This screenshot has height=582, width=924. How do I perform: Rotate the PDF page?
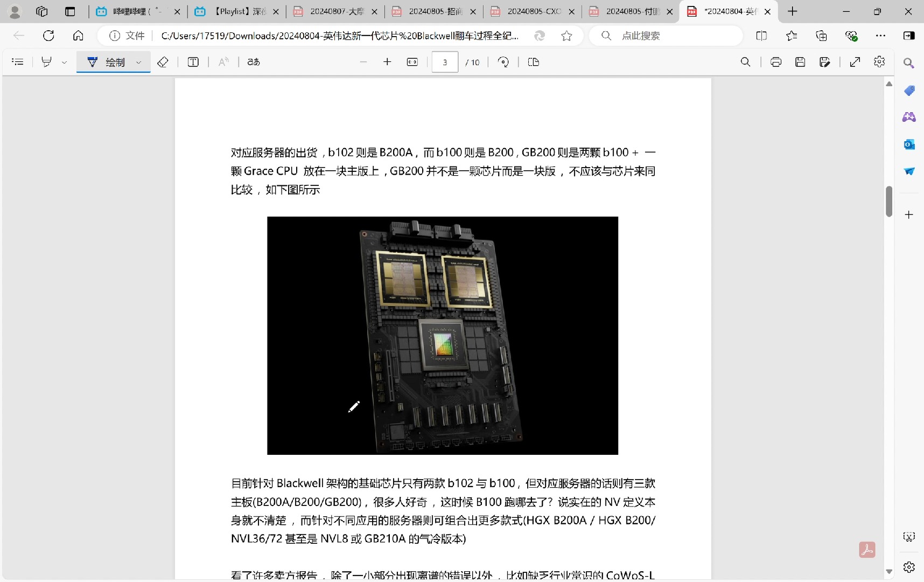click(x=503, y=62)
